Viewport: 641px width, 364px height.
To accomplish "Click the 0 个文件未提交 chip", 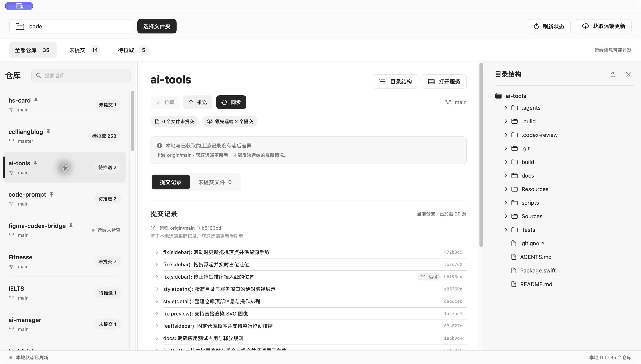I will pos(175,121).
